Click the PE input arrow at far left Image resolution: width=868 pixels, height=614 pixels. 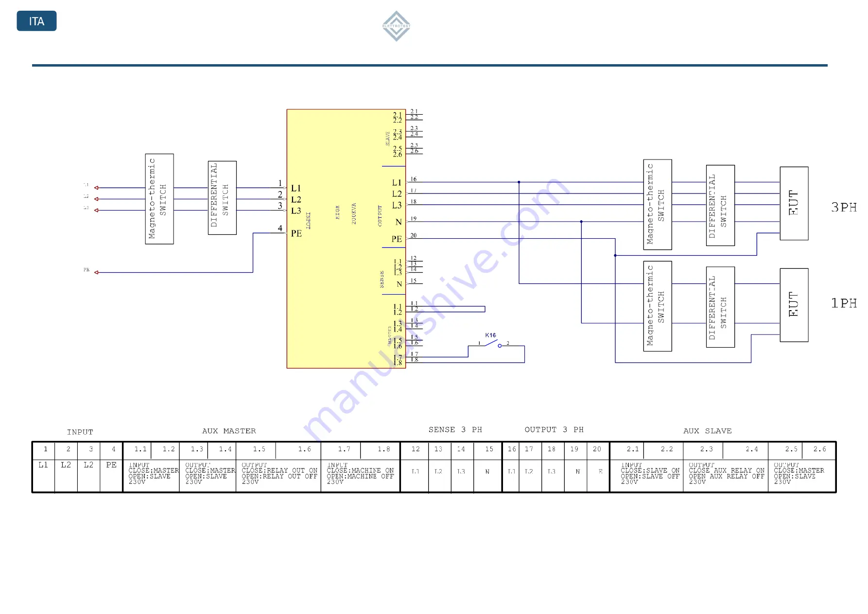96,272
